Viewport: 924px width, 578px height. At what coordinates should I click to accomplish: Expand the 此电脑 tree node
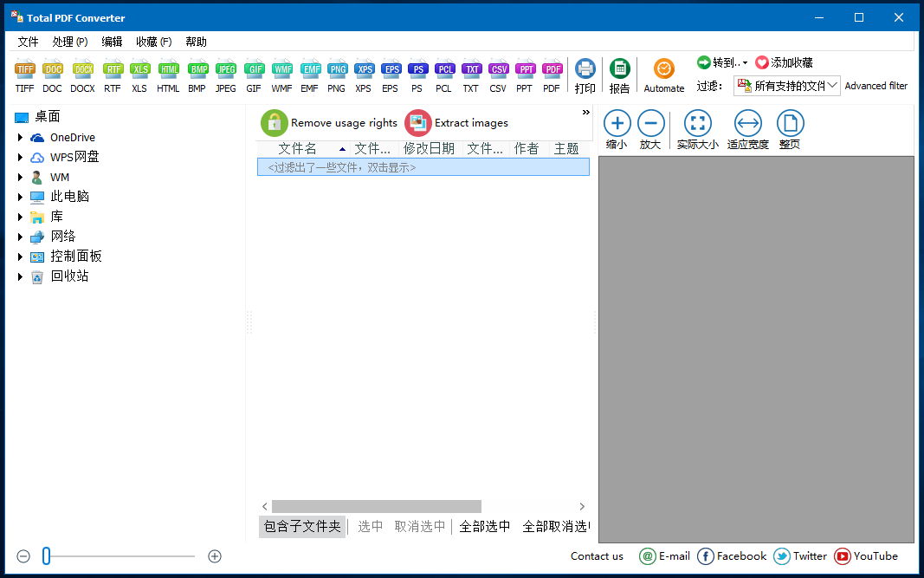[21, 197]
